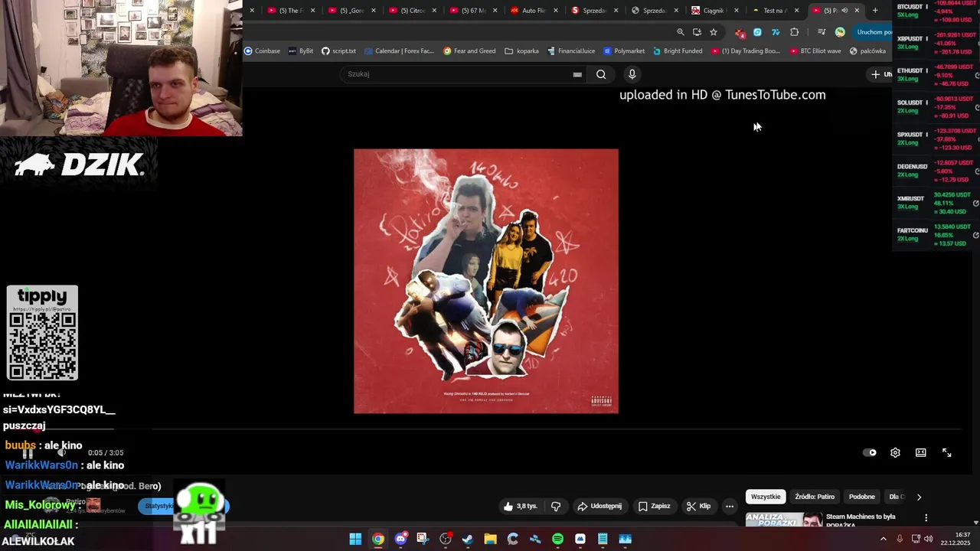Open the ByBit bookmark
The image size is (980, 551).
(x=301, y=51)
